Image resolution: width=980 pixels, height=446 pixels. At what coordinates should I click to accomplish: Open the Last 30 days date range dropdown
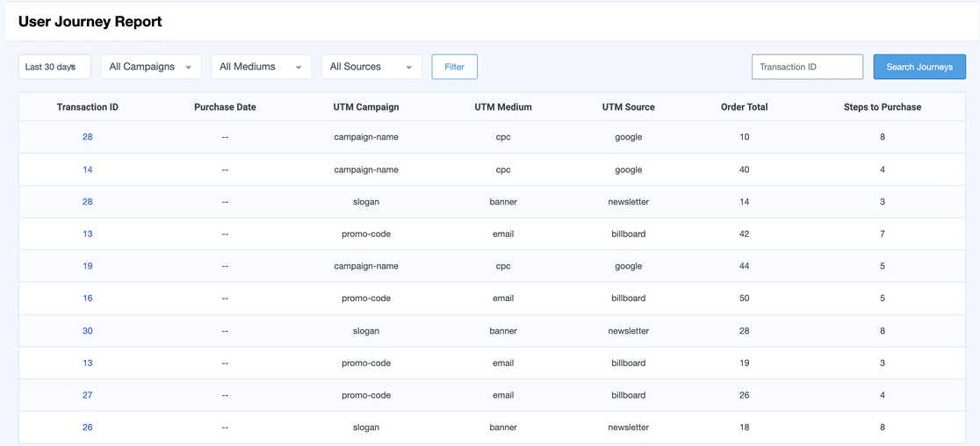pos(55,67)
